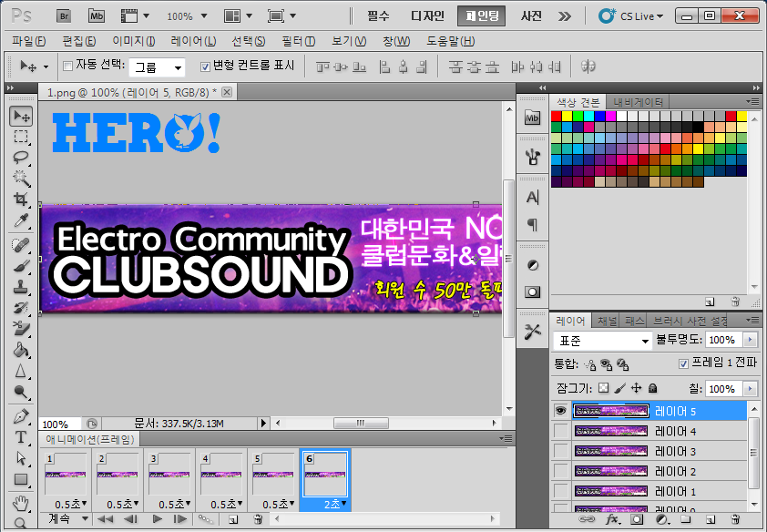Select the Dodge tool
This screenshot has width=767, height=532.
click(21, 392)
